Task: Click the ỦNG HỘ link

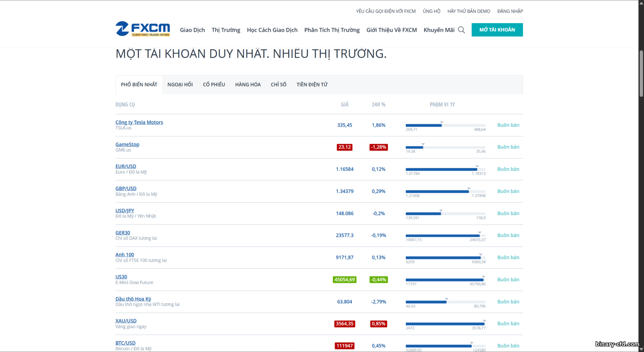Action: (431, 11)
